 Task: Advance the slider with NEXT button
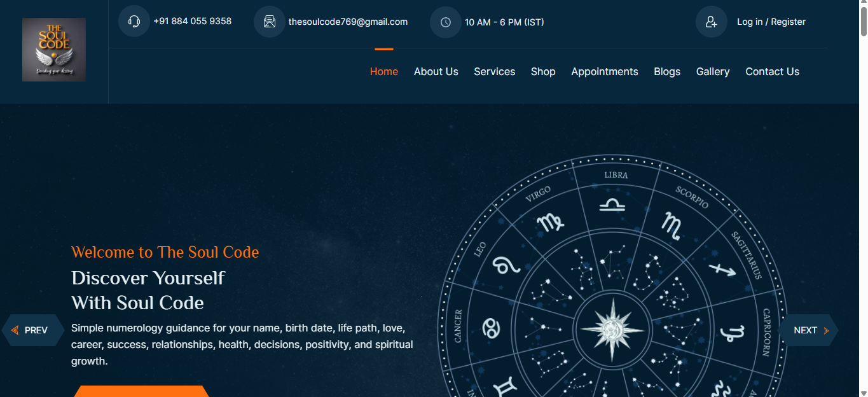click(x=808, y=330)
